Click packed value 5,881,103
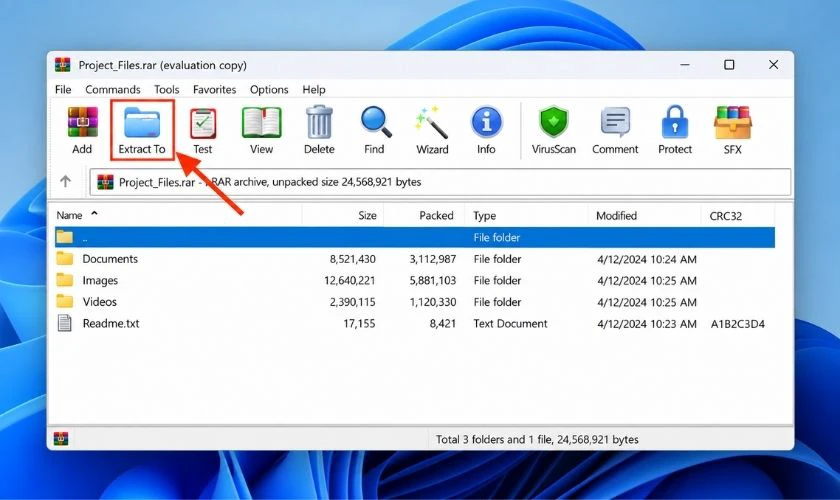The width and height of the screenshot is (840, 500). click(x=433, y=281)
